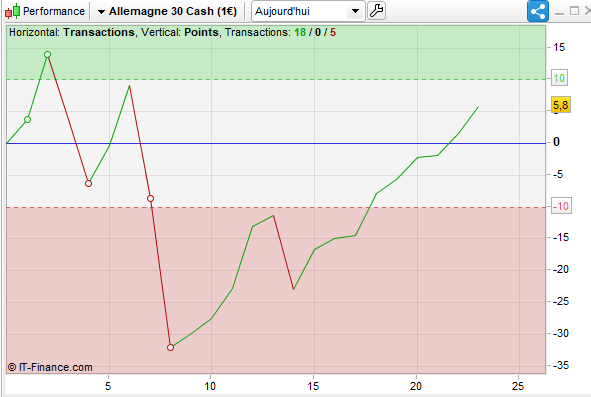591x397 pixels.
Task: Click the yellow 5,8 current value tag
Action: (561, 105)
